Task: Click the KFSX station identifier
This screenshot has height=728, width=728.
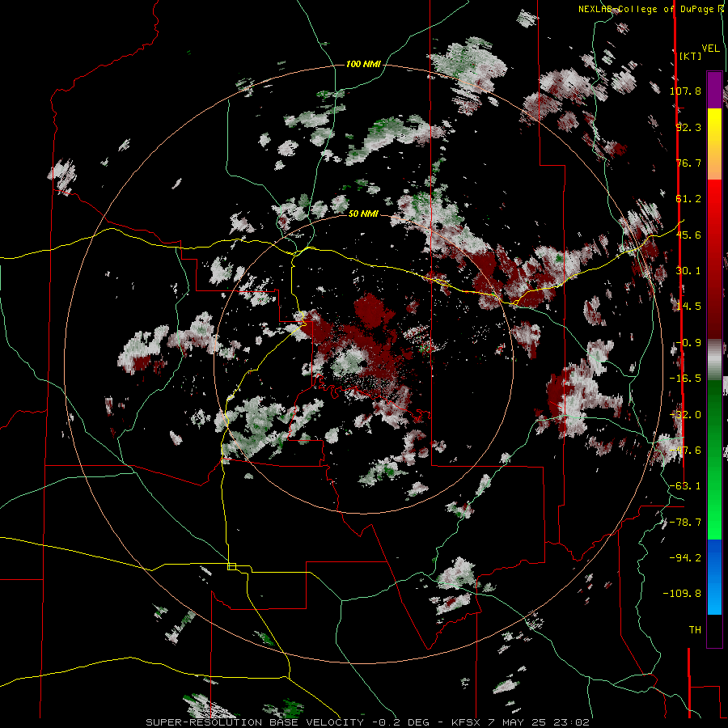Action: click(467, 722)
